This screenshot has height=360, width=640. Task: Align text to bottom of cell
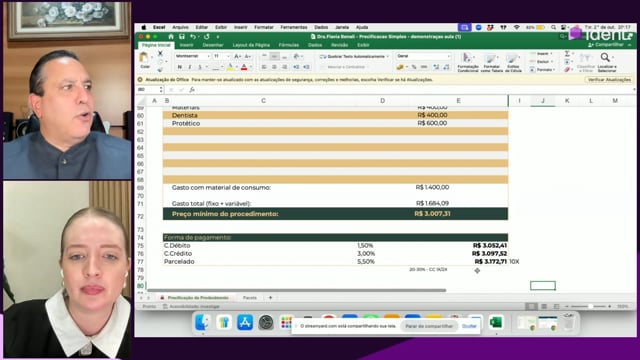284,56
